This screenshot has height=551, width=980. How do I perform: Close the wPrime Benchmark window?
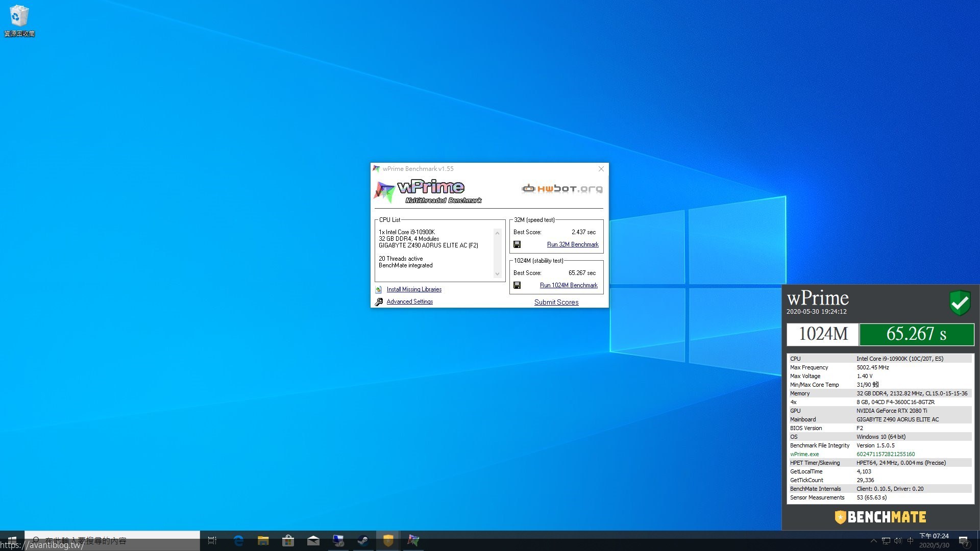[x=601, y=169]
